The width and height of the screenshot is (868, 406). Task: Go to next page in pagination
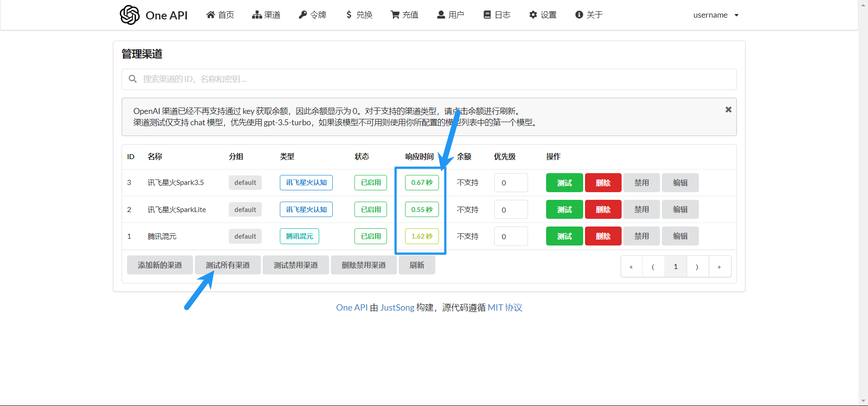tap(697, 267)
